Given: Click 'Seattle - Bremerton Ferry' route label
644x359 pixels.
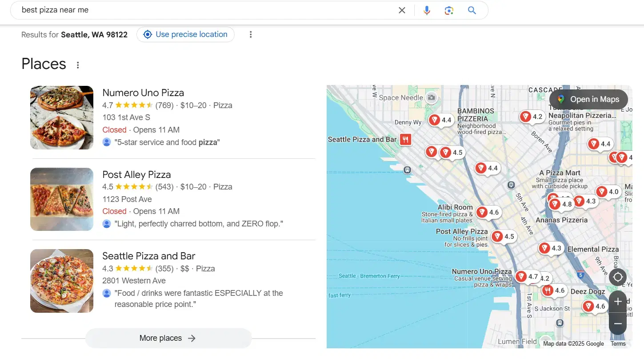Looking at the screenshot, I should [369, 276].
